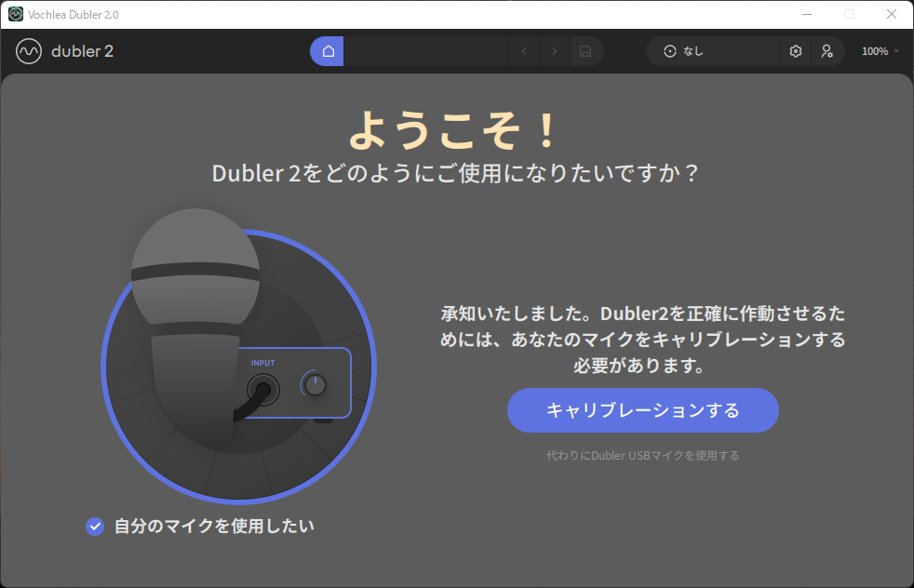Minimize the Vochlea Dubler window
This screenshot has width=914, height=588.
coord(807,14)
